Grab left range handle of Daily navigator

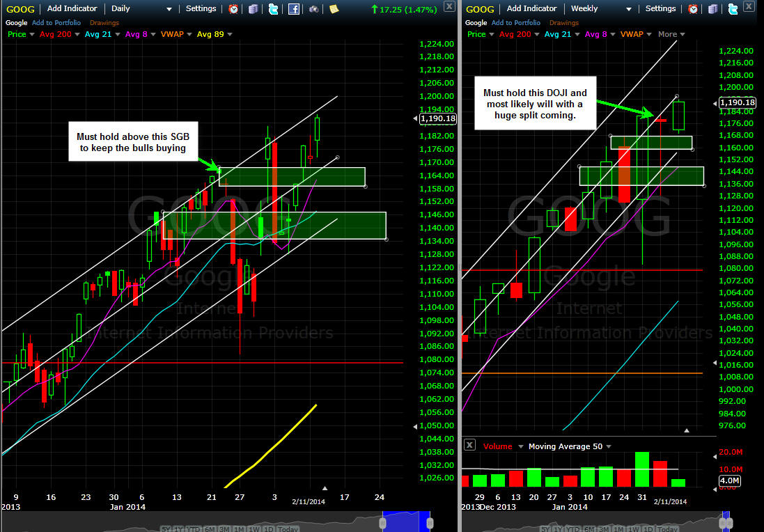point(382,523)
